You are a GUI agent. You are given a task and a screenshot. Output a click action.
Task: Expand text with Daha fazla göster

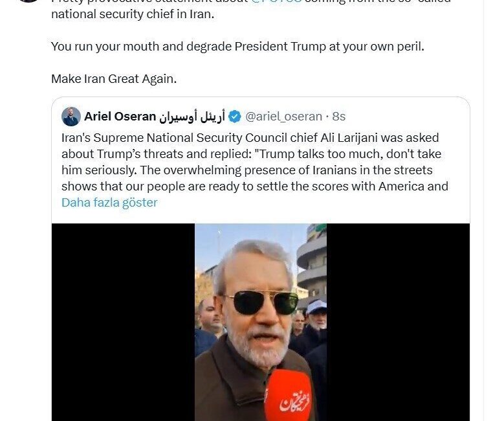coord(109,202)
